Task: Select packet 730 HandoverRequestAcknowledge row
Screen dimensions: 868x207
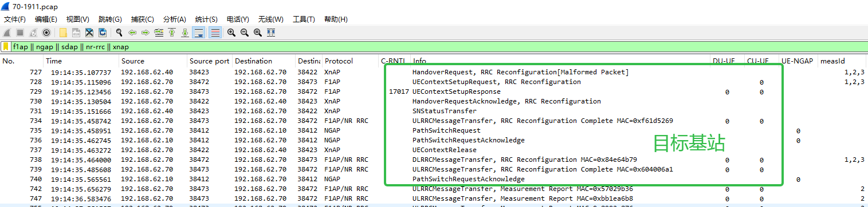Action: 434,101
